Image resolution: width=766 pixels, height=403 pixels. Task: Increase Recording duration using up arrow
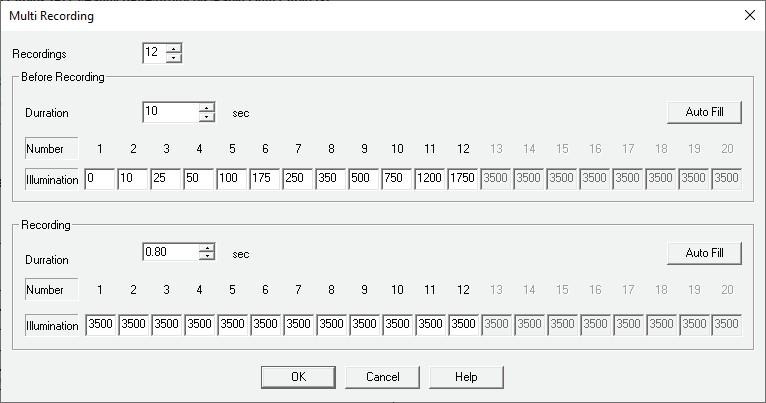[x=207, y=247]
